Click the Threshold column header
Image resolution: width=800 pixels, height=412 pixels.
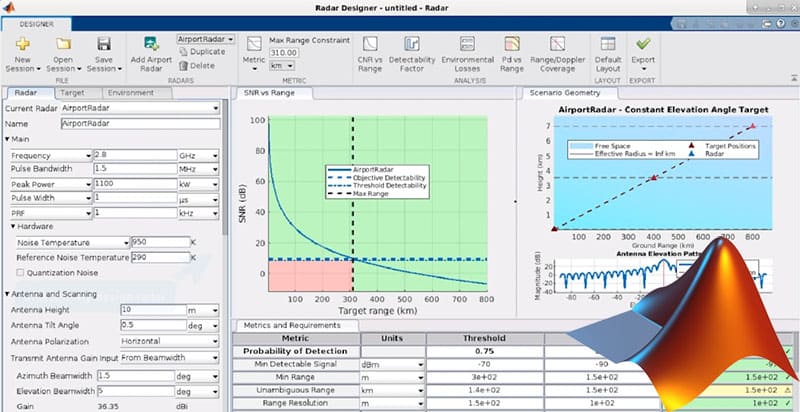pyautogui.click(x=485, y=338)
